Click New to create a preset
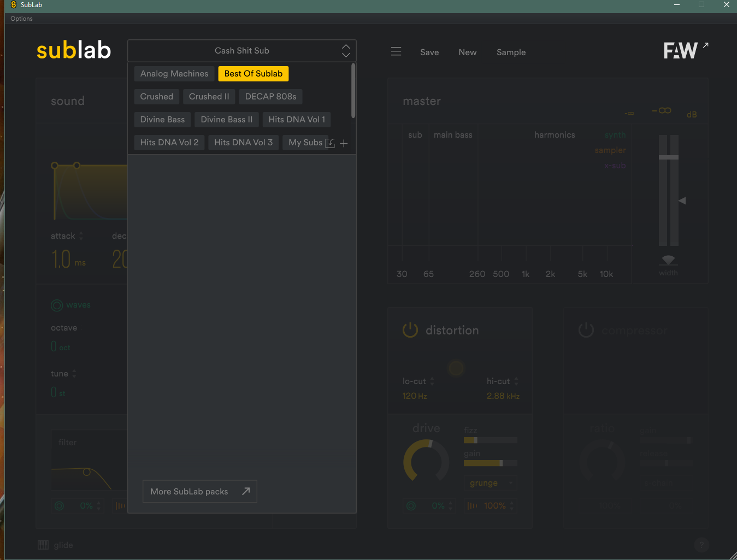 [x=468, y=52]
